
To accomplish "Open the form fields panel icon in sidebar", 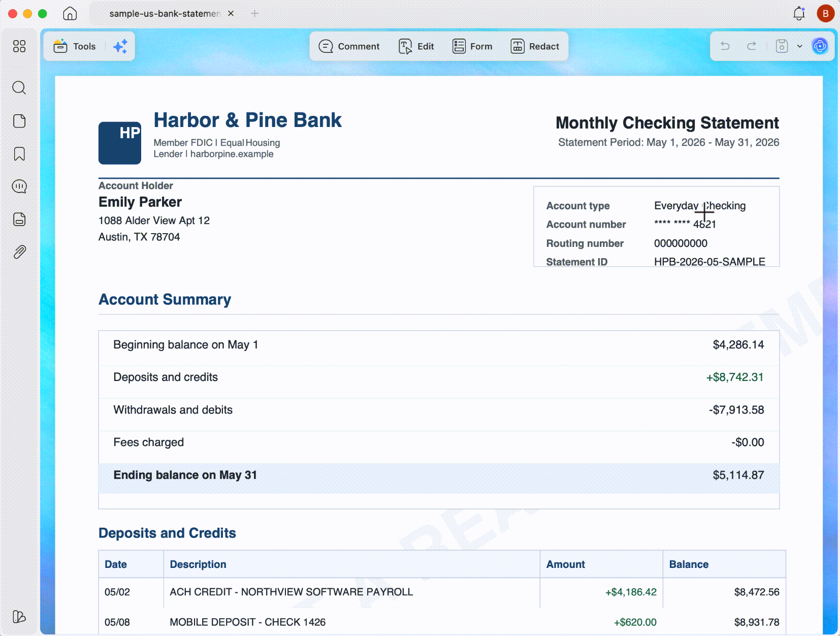I will 19,219.
